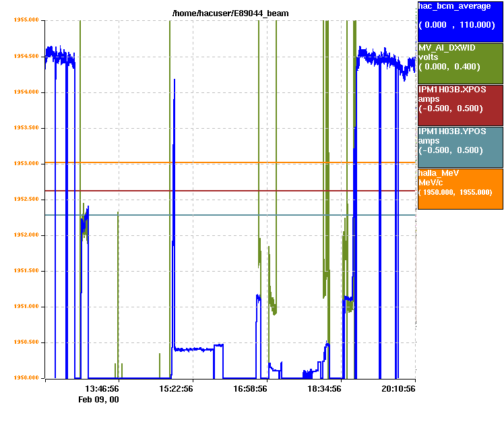Viewport: 504px width, 424px height.
Task: Click the 20:10:56 time axis label
Action: point(398,389)
